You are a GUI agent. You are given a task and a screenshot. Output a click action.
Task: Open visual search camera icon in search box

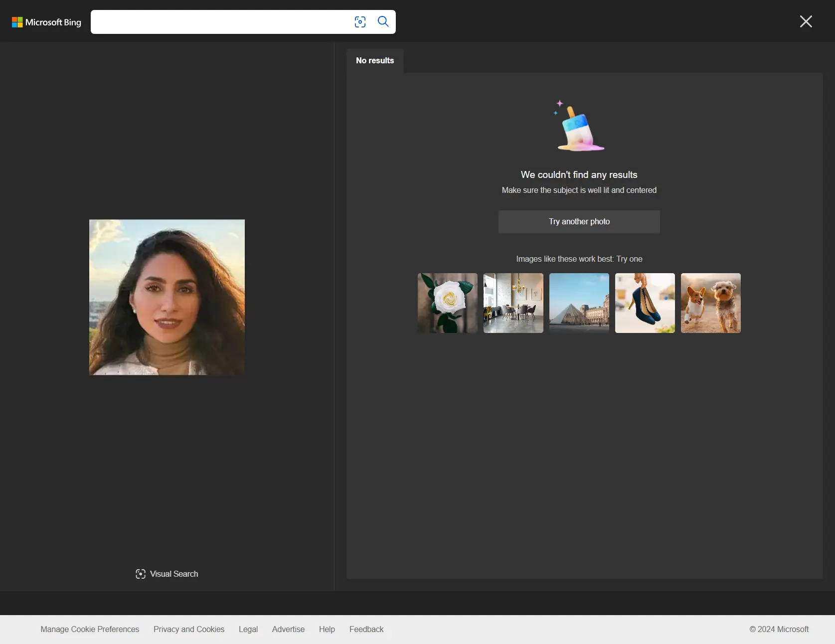[x=360, y=22]
